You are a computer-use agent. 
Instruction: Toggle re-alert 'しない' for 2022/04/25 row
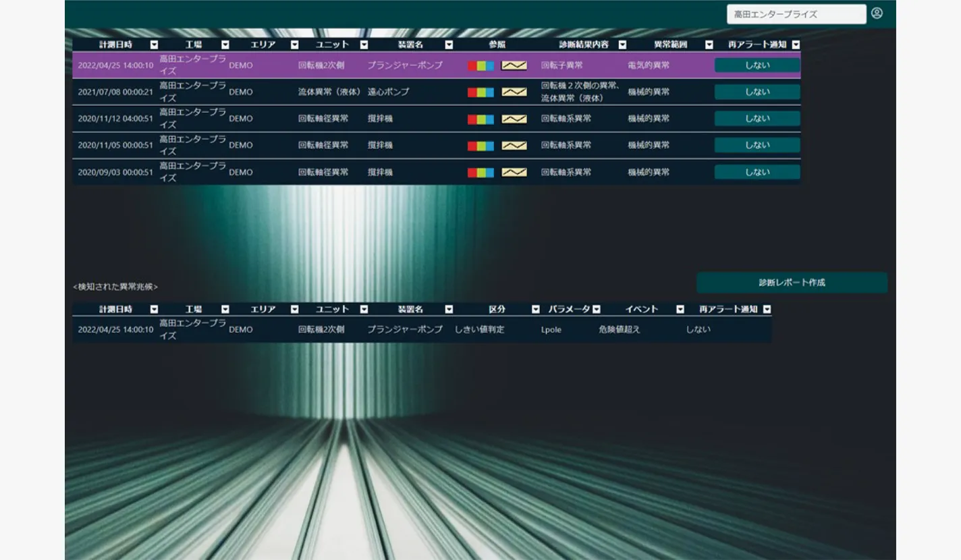[757, 65]
